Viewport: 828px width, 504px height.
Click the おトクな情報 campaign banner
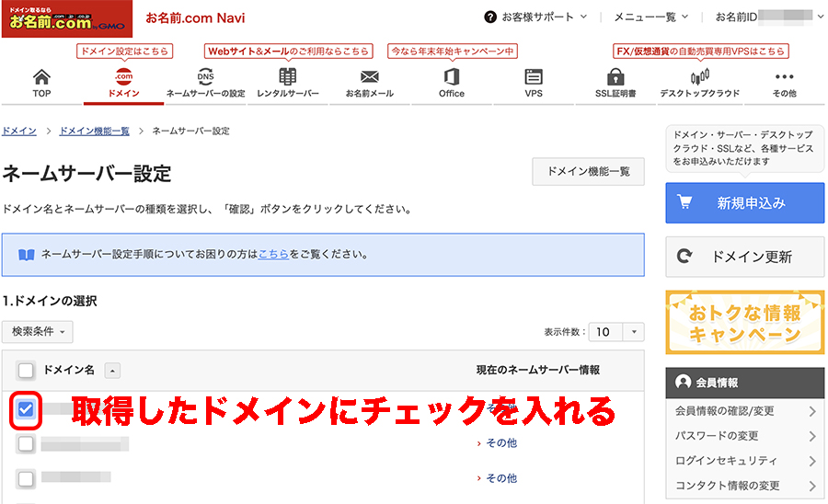pos(744,323)
